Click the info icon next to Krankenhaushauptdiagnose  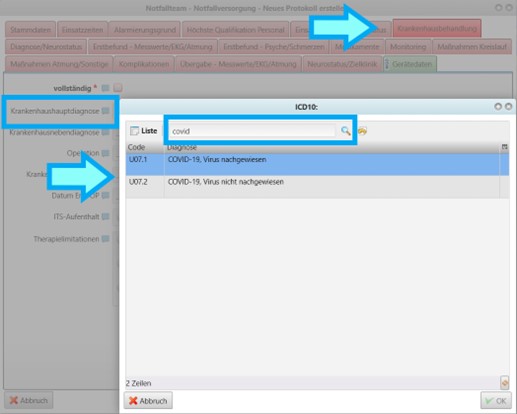point(105,111)
